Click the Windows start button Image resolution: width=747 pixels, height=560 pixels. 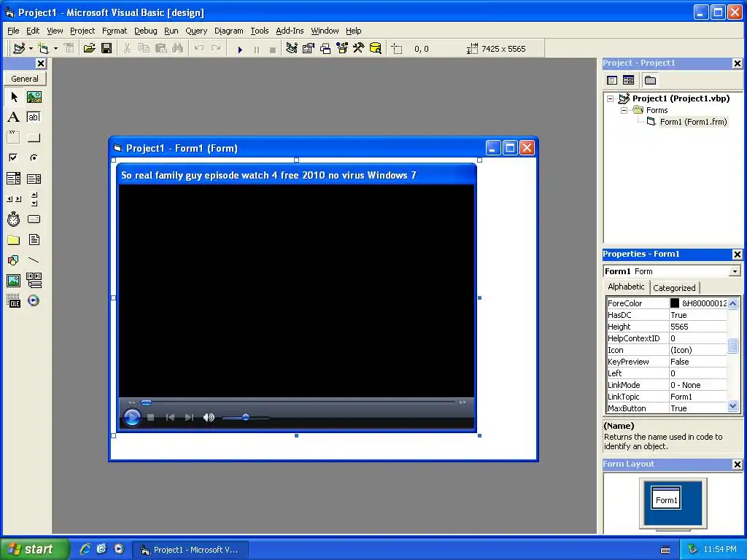pos(35,550)
